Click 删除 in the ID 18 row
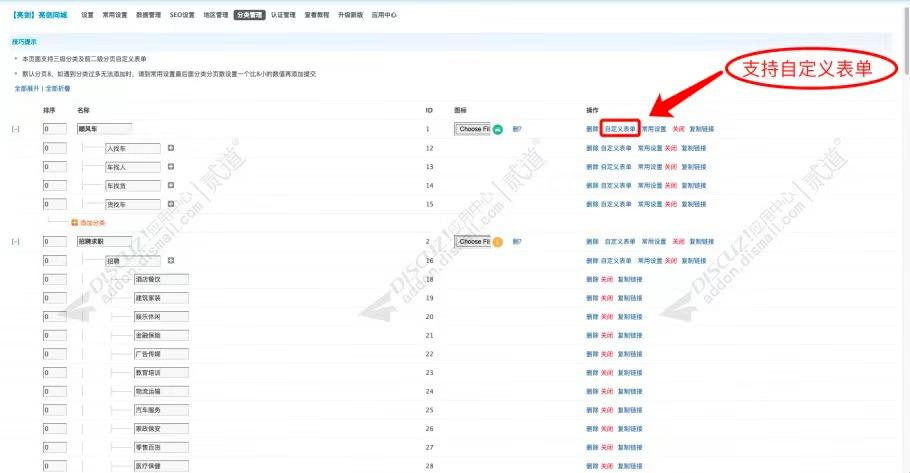The width and height of the screenshot is (910, 473). click(592, 280)
